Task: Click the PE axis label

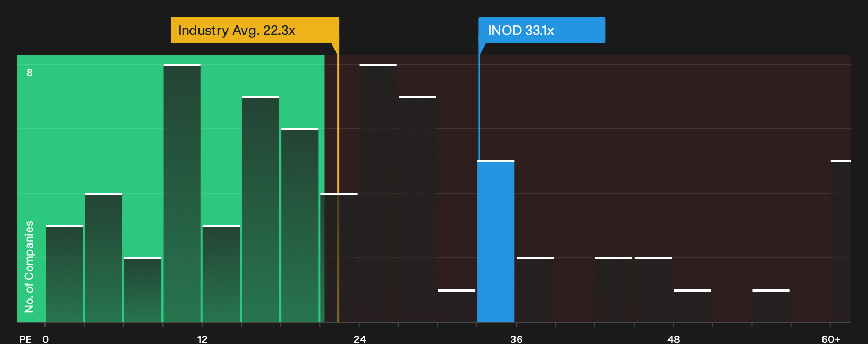Action: coord(25,339)
